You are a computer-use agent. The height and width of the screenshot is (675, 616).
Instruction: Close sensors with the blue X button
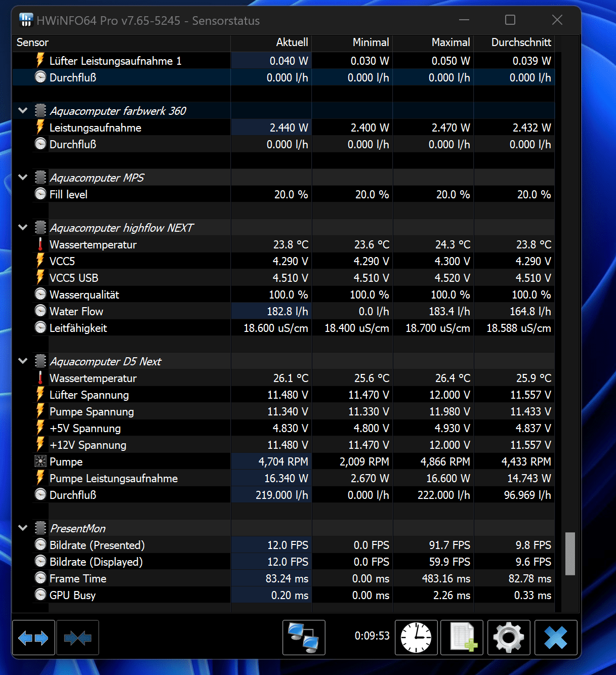click(x=556, y=638)
